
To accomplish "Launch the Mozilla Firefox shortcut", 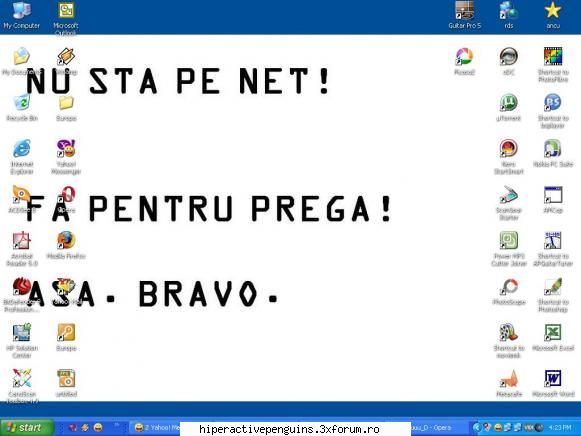I will 66,245.
